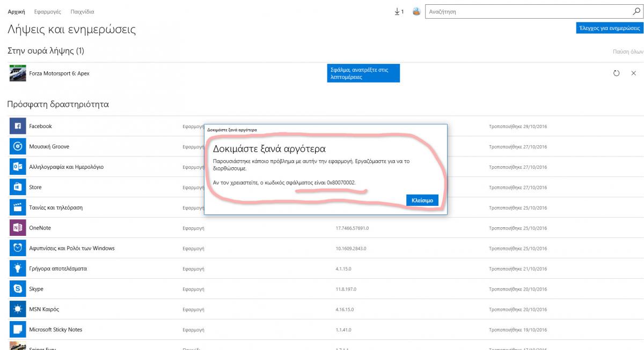Click the search magnifier icon

(x=636, y=11)
